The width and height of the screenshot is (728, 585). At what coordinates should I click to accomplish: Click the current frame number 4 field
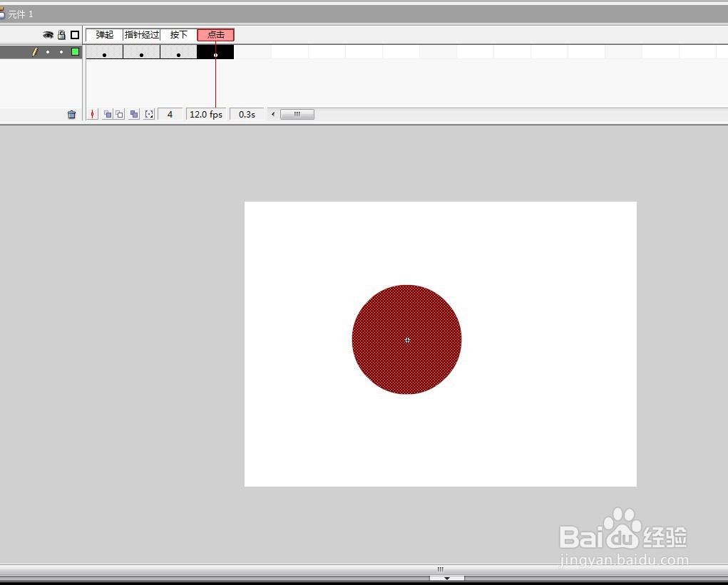[170, 114]
